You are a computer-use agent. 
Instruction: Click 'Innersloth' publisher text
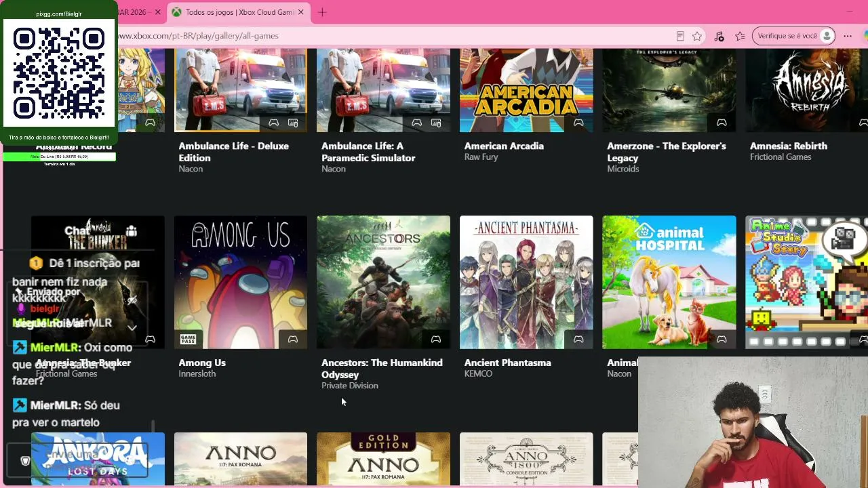point(197,373)
